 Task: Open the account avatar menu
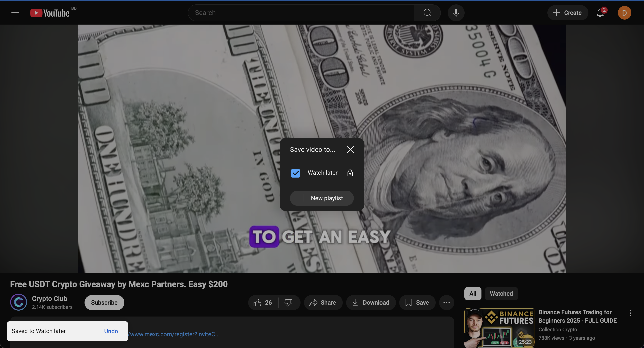pos(624,13)
